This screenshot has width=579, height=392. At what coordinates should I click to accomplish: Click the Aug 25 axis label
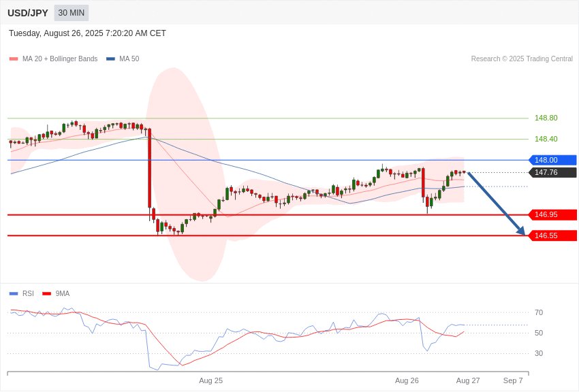211,380
